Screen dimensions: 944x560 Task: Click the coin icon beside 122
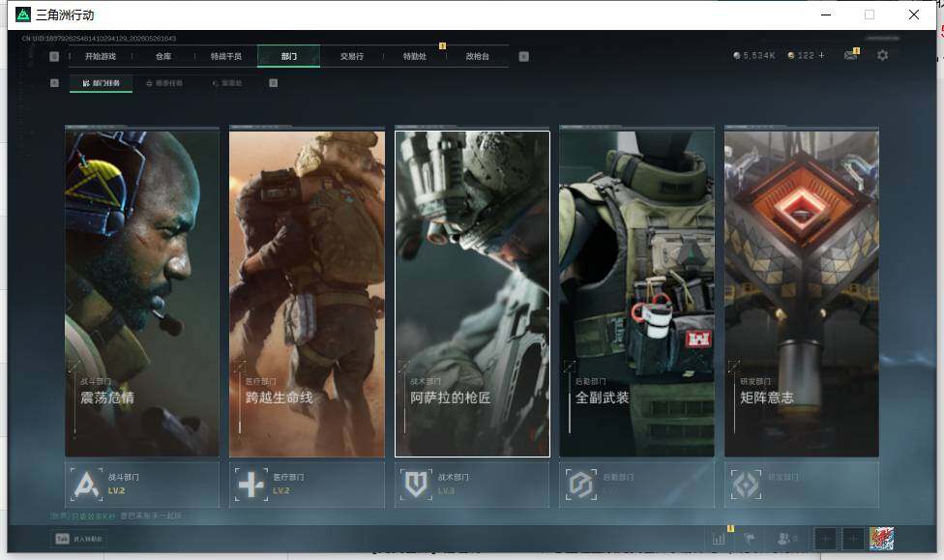[x=791, y=55]
